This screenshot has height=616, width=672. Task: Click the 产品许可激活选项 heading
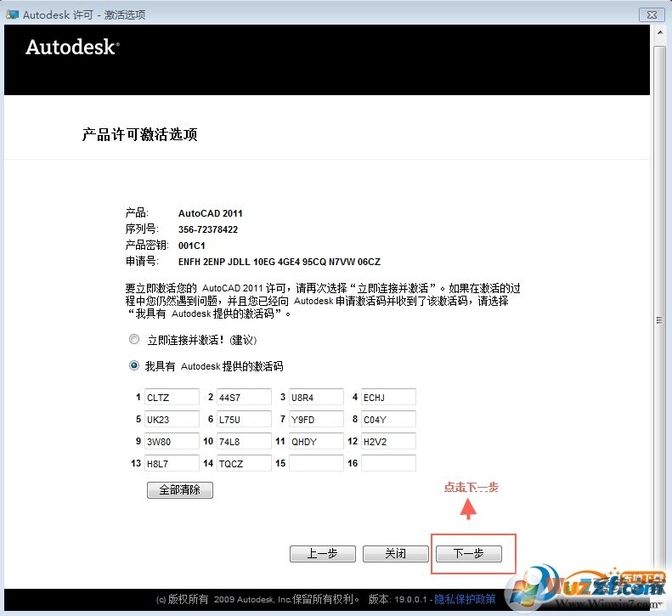pyautogui.click(x=139, y=134)
